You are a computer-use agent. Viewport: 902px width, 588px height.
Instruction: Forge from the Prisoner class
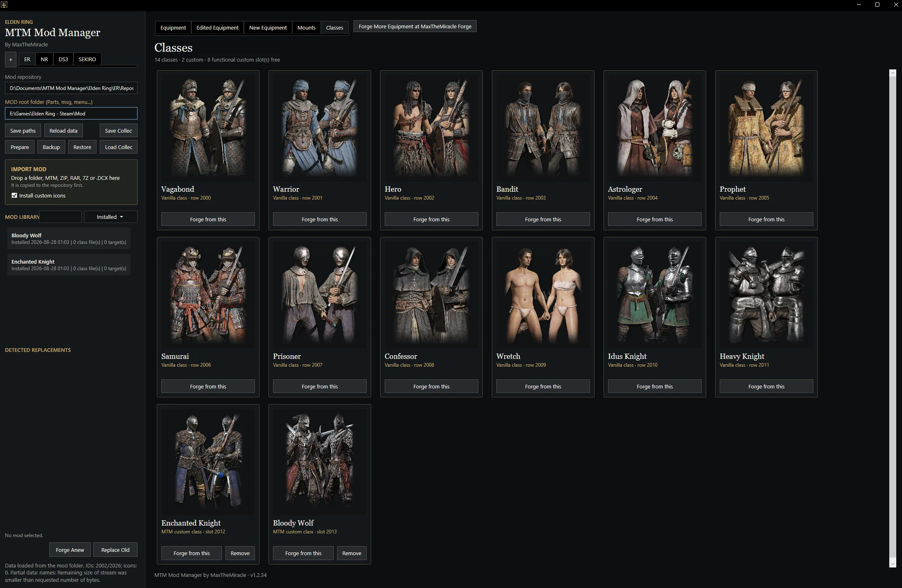coord(320,386)
